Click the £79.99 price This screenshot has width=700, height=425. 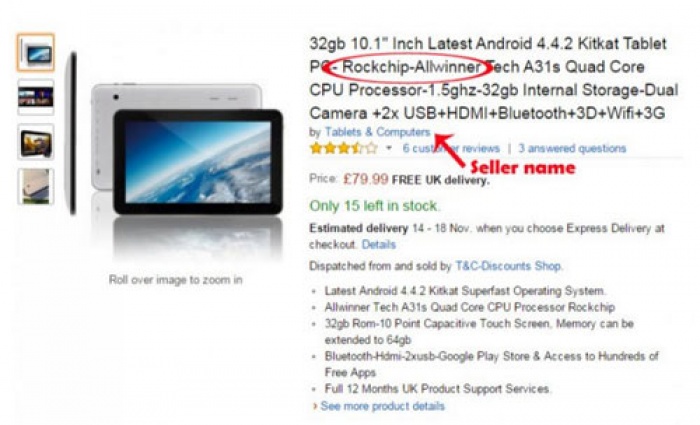click(366, 179)
